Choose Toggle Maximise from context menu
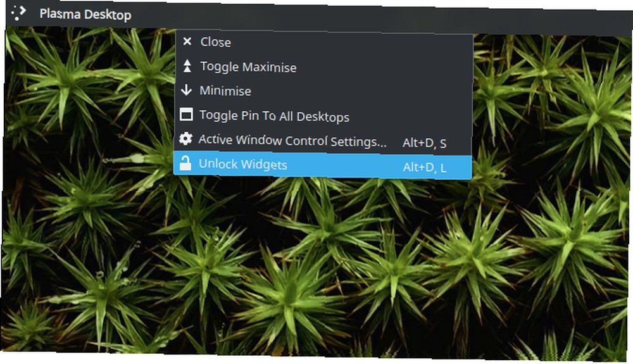The width and height of the screenshot is (633, 364). pyautogui.click(x=323, y=66)
